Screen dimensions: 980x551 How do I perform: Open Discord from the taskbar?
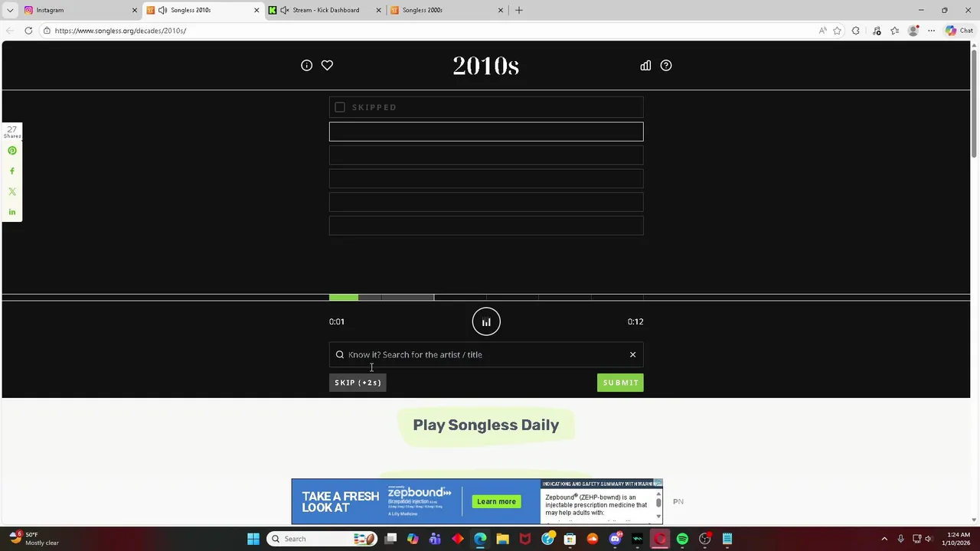point(615,539)
